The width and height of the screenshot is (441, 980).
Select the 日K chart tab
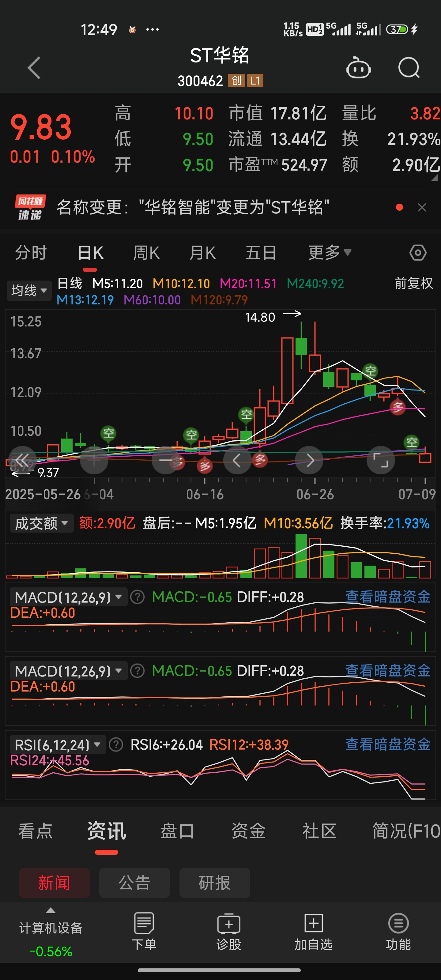point(90,253)
